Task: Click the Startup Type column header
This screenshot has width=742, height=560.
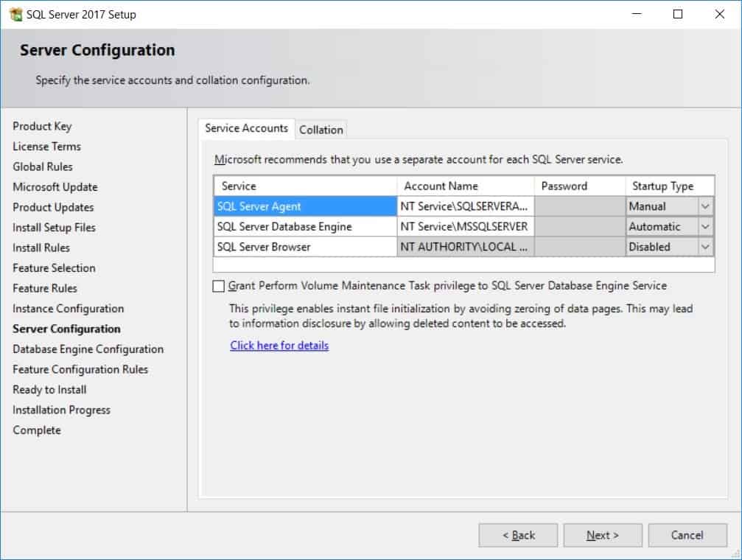Action: pos(670,186)
